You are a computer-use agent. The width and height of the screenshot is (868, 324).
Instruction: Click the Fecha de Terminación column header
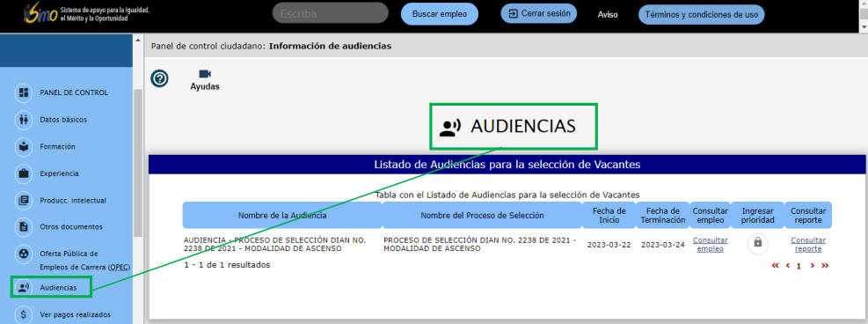pyautogui.click(x=662, y=215)
